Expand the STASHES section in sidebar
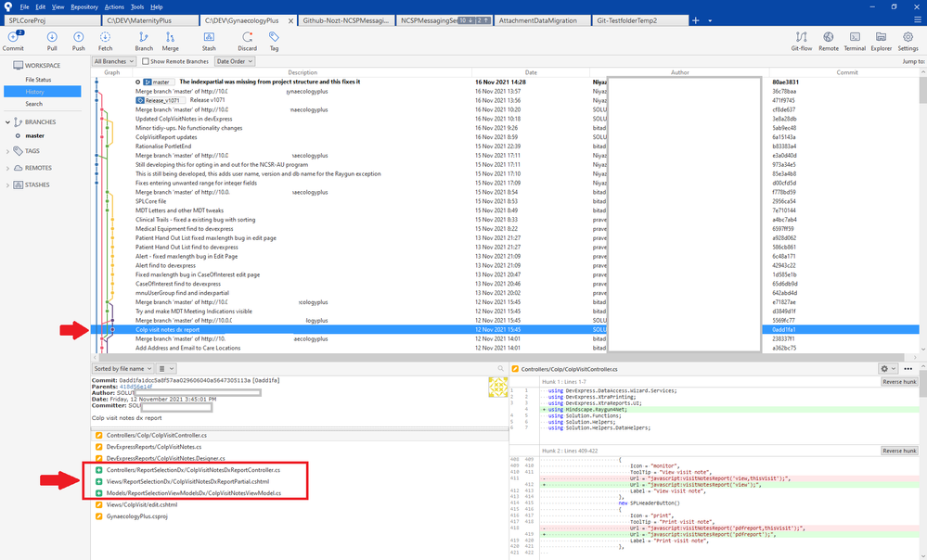Screen dimensions: 927x560 tap(7, 185)
